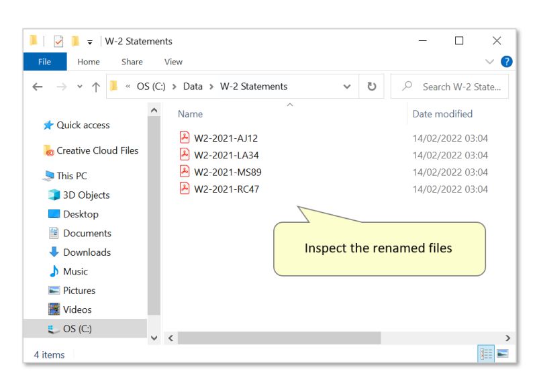This screenshot has width=537, height=392.
Task: Open the Properties quick access icon
Action: (x=58, y=41)
